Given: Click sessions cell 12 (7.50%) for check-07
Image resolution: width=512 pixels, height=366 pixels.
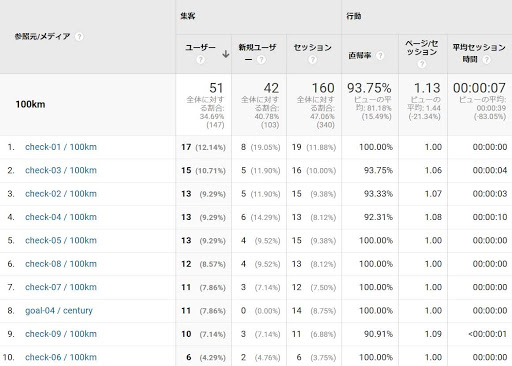Looking at the screenshot, I should [x=314, y=287].
